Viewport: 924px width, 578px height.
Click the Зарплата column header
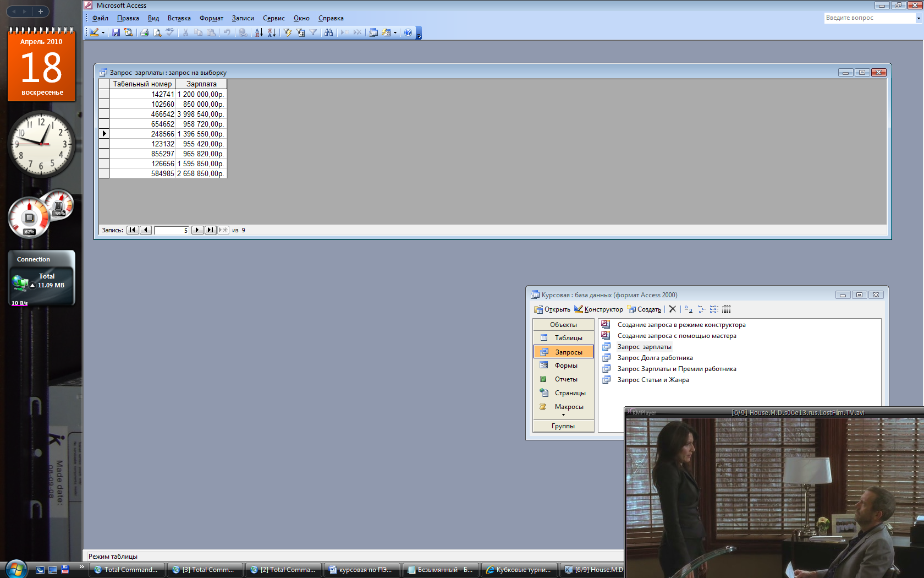click(201, 84)
